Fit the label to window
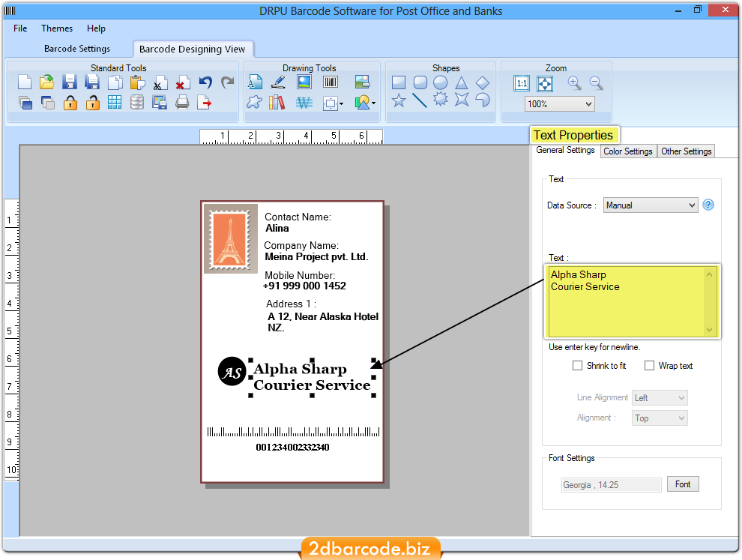Viewport: 742px width, 560px height. point(545,84)
